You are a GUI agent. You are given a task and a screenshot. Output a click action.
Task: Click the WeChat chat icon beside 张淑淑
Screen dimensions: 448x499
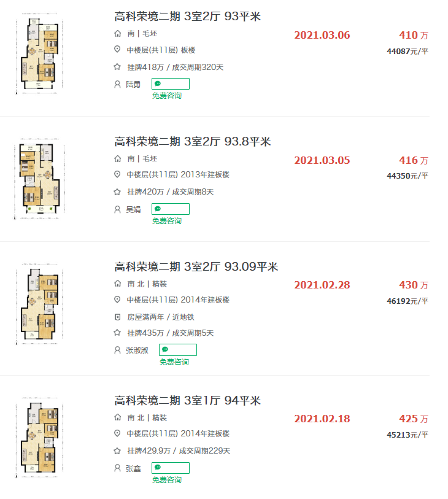(x=165, y=349)
